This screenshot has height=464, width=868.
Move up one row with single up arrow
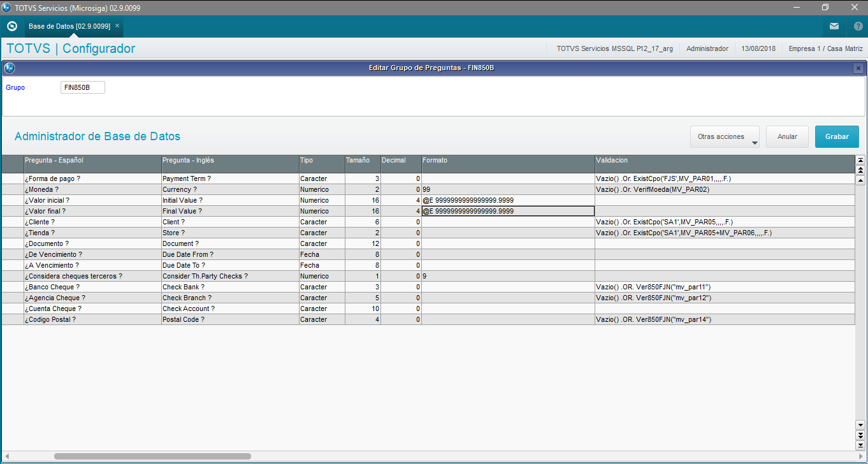point(860,180)
